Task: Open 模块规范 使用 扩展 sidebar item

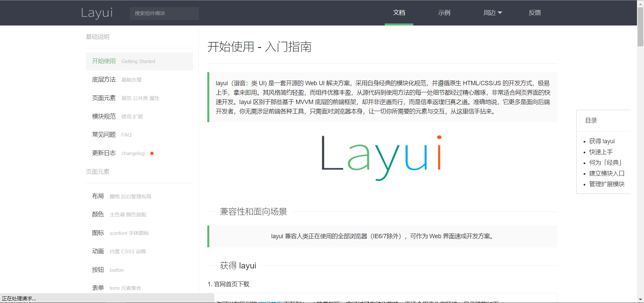Action: tap(140, 116)
